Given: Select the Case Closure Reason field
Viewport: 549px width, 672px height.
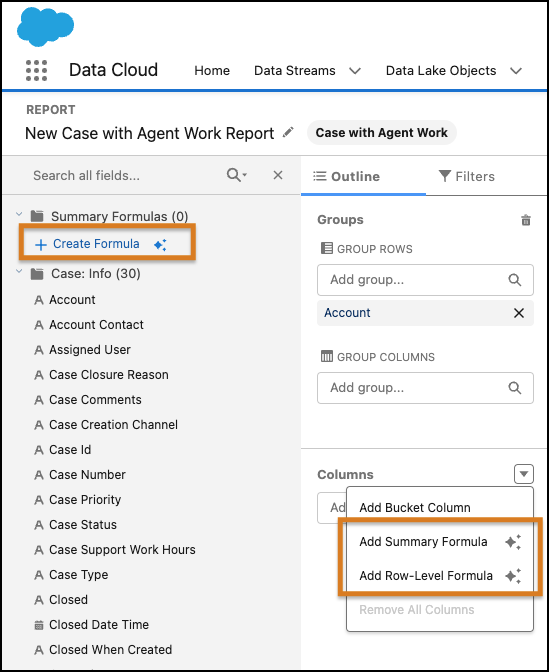Looking at the screenshot, I should [109, 375].
